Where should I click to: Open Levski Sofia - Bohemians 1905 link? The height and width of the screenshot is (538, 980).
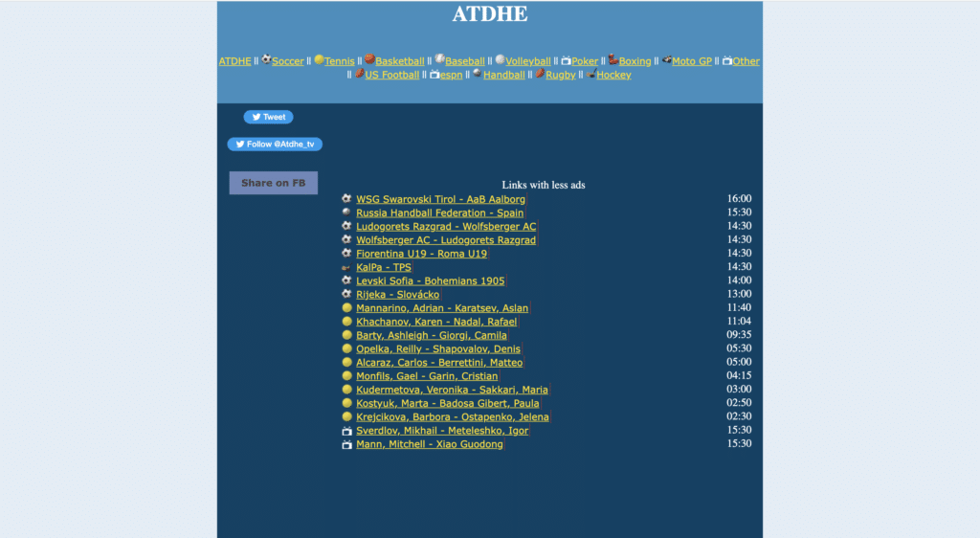pos(430,281)
